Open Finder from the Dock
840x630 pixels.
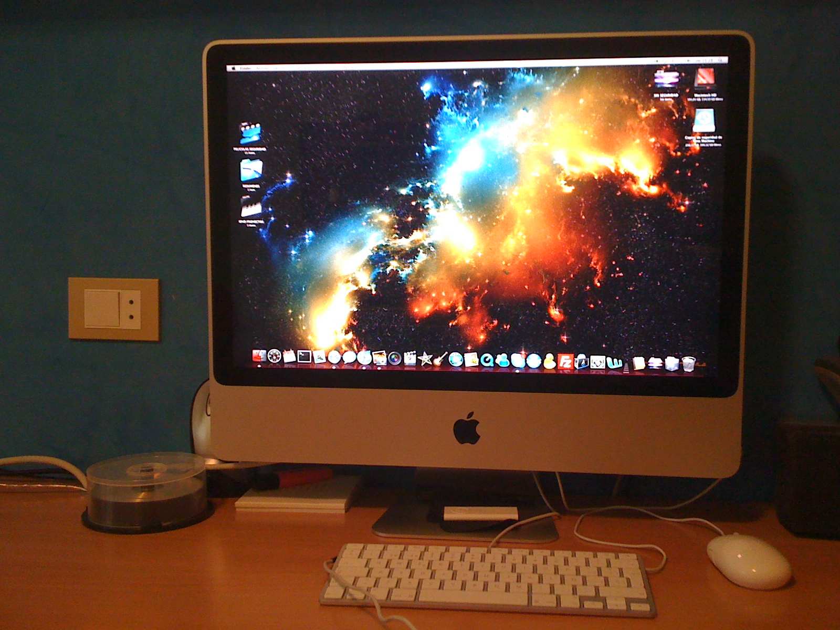[259, 356]
